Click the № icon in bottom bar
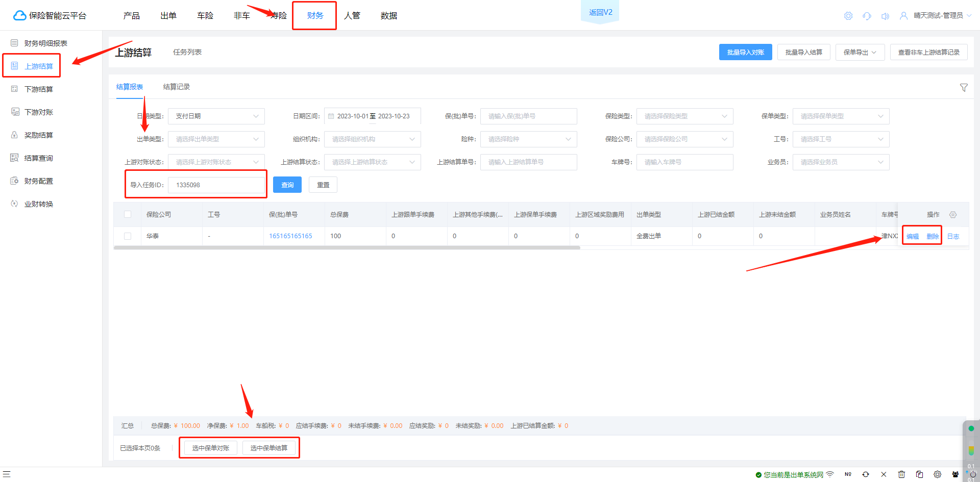The image size is (980, 482). tap(848, 474)
